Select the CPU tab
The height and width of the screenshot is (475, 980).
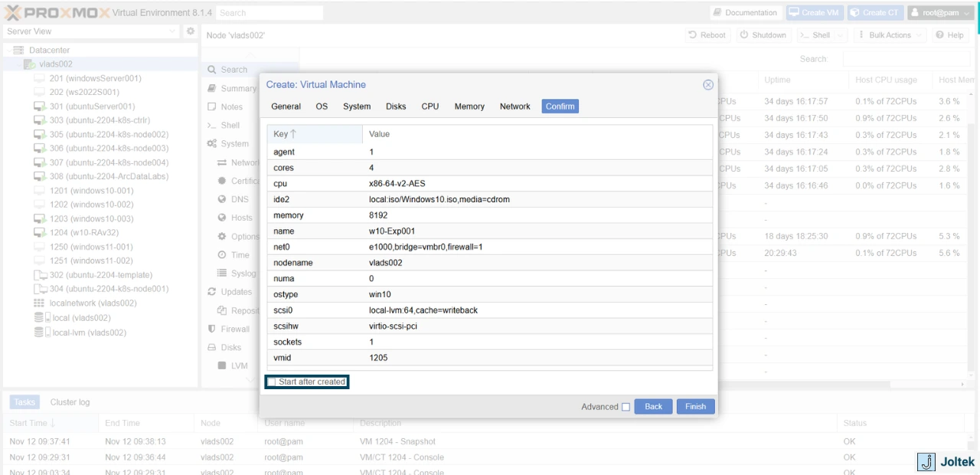click(x=430, y=106)
